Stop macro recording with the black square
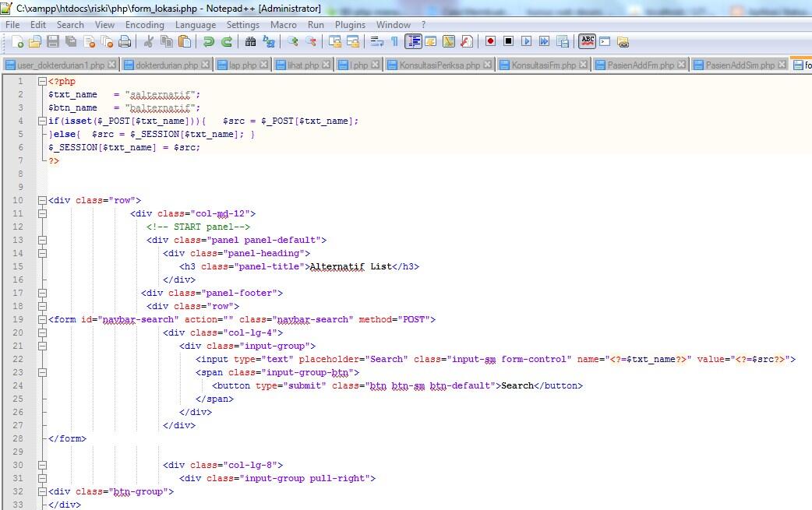812x510 pixels. [x=509, y=41]
